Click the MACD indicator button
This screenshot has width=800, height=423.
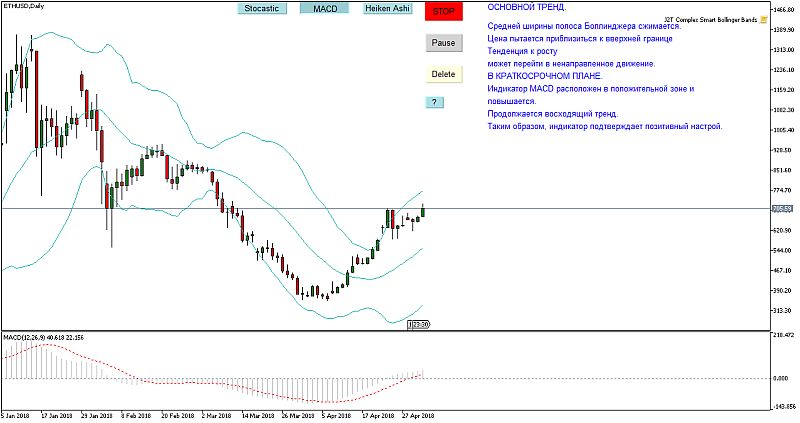(324, 8)
